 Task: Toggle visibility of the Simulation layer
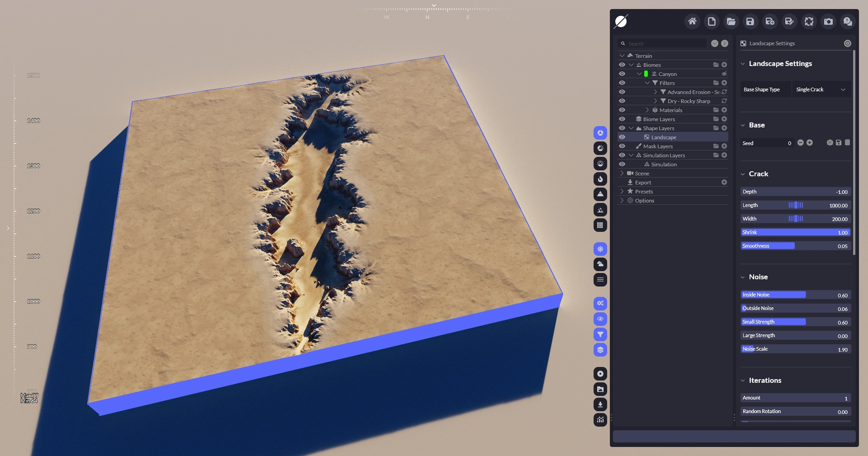[x=622, y=164]
